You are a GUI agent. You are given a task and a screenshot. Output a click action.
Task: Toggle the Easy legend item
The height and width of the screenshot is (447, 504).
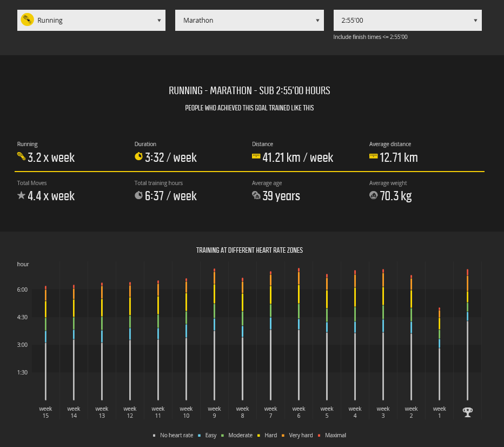207,435
